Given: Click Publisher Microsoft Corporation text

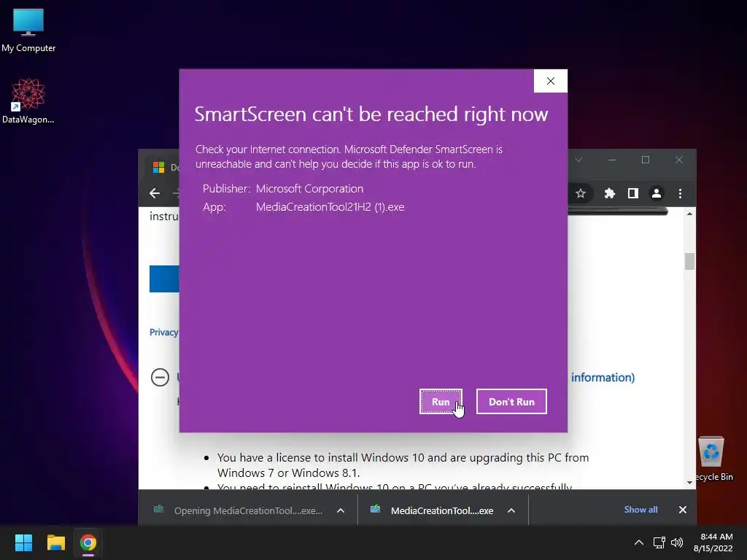Looking at the screenshot, I should point(283,189).
